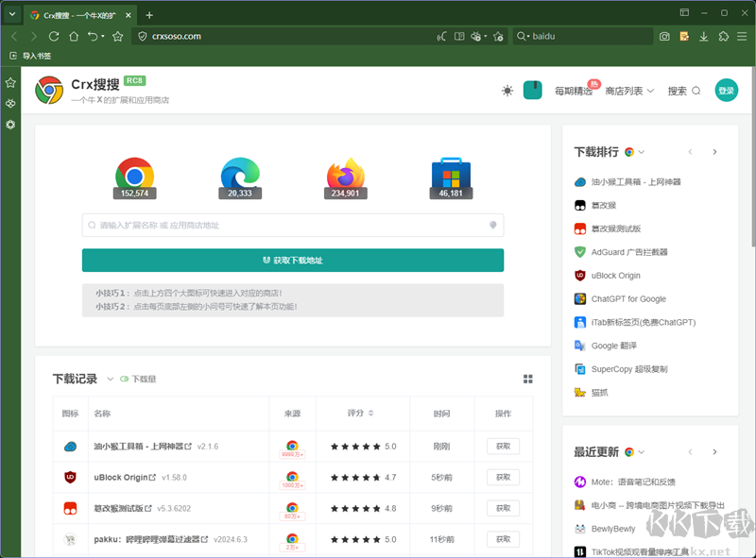Switch download records to grid view icon
This screenshot has height=558, width=756.
tap(528, 380)
